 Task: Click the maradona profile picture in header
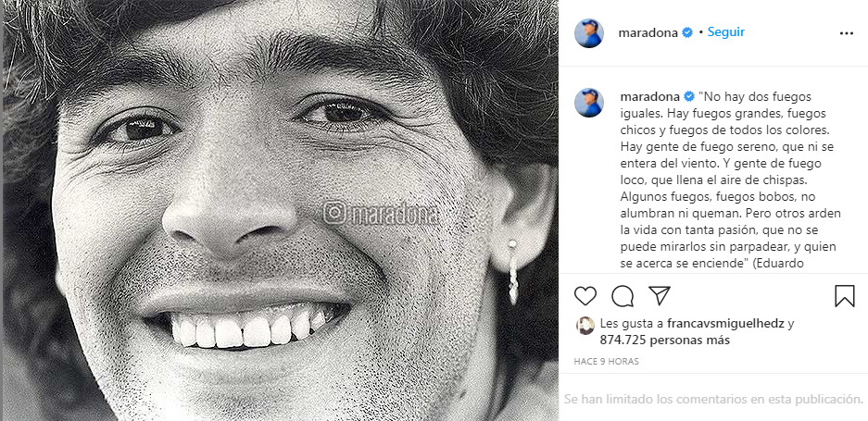point(589,33)
